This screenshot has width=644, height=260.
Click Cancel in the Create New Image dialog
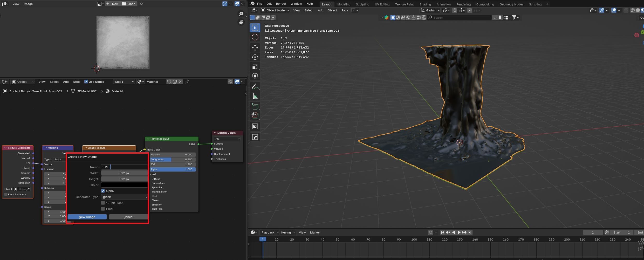click(x=128, y=217)
